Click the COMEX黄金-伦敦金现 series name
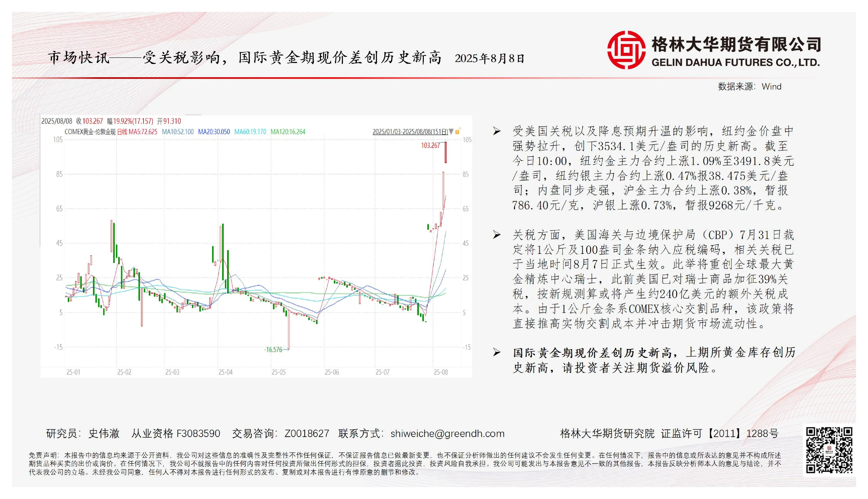 90,132
